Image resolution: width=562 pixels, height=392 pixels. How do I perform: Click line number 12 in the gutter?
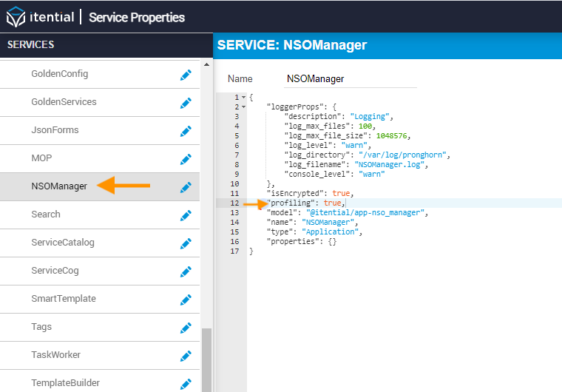234,203
